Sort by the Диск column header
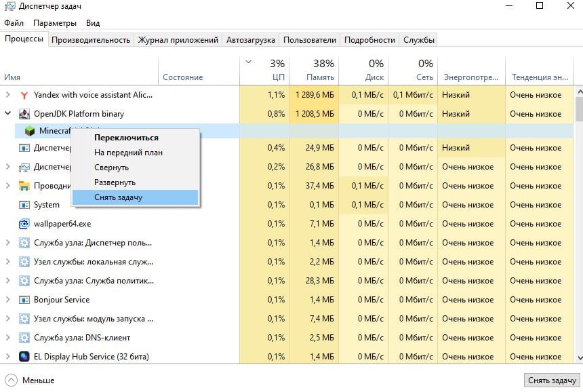This screenshot has width=583, height=392. [363, 71]
